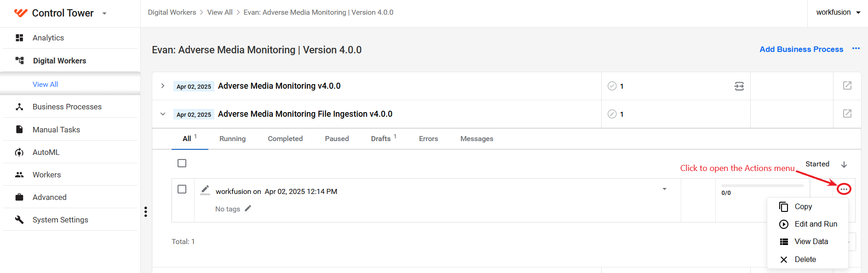Click the System Settings wrench icon
868x273 pixels.
19,220
